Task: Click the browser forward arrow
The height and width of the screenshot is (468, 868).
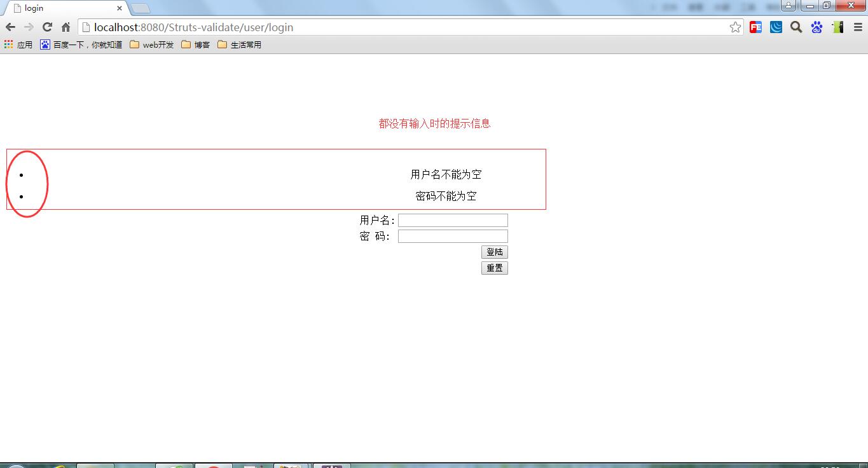Action: tap(29, 27)
